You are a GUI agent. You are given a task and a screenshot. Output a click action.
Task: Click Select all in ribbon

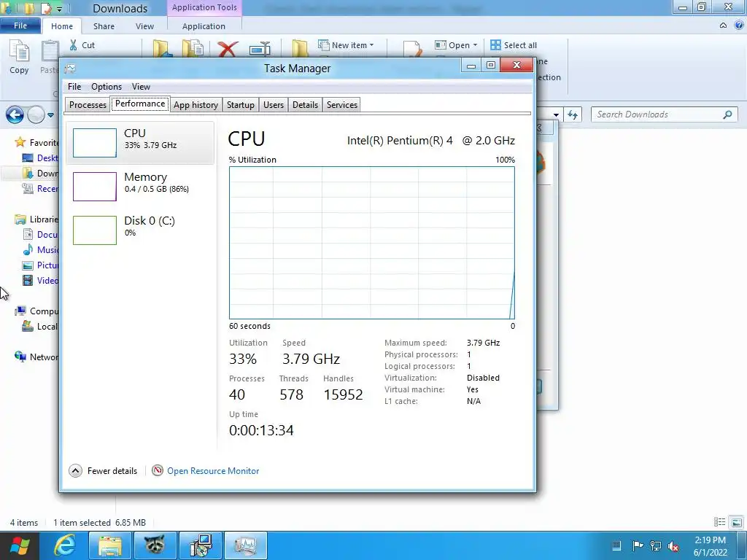(514, 45)
